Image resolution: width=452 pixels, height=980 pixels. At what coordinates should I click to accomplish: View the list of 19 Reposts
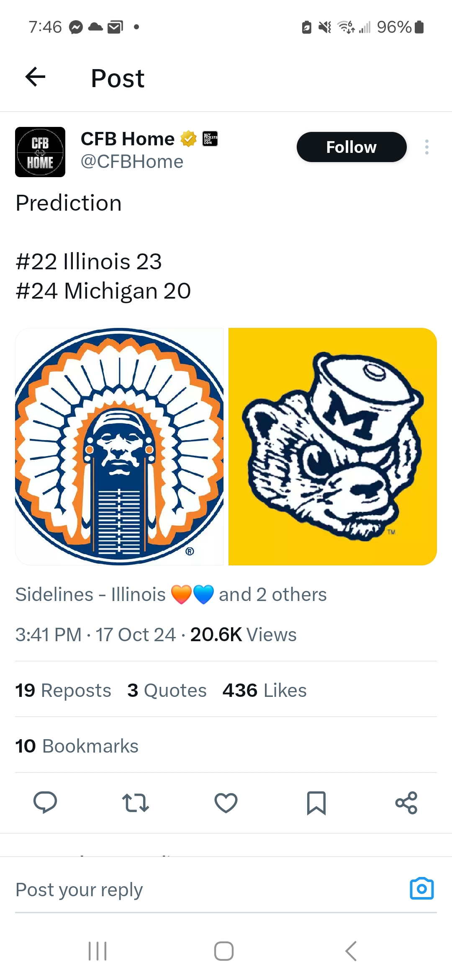coord(63,690)
